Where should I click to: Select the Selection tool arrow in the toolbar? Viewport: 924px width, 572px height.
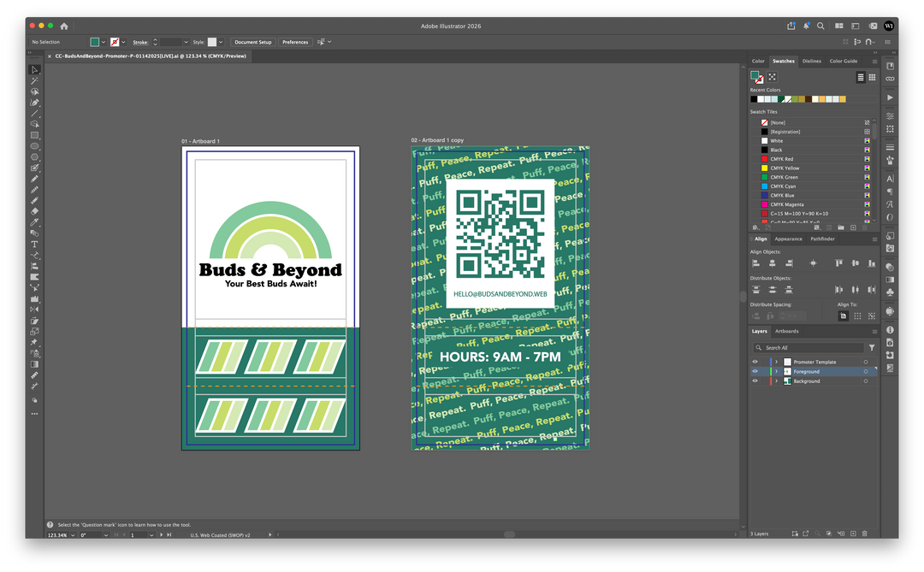pos(34,69)
